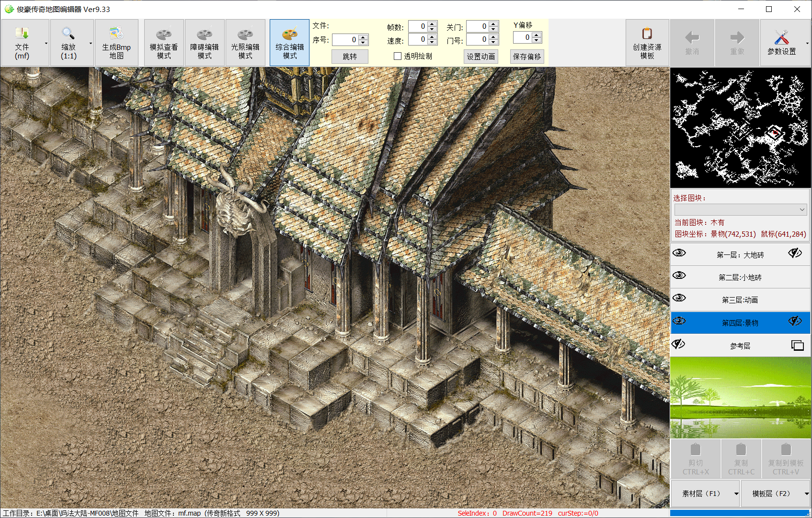
Task: Increase the Y偏移 spinner value
Action: coord(537,35)
